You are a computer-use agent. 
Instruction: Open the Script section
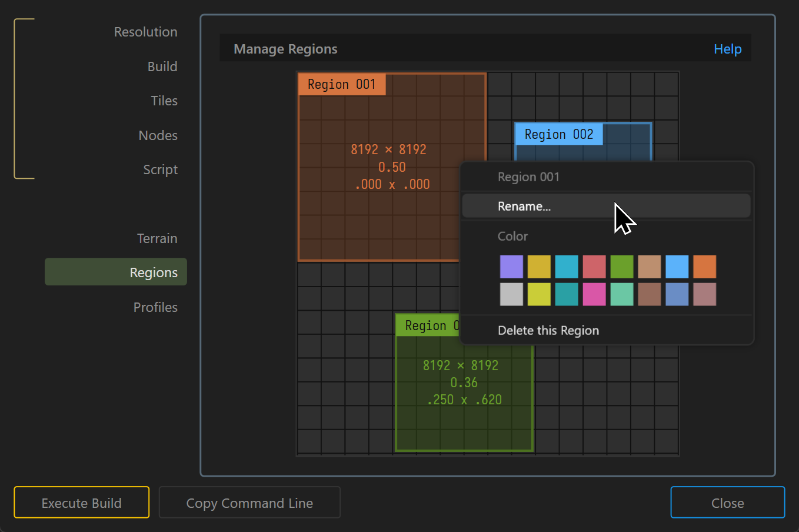pyautogui.click(x=160, y=169)
